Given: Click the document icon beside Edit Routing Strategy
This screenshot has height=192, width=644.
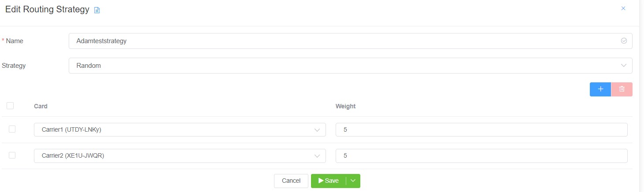Looking at the screenshot, I should click(97, 10).
